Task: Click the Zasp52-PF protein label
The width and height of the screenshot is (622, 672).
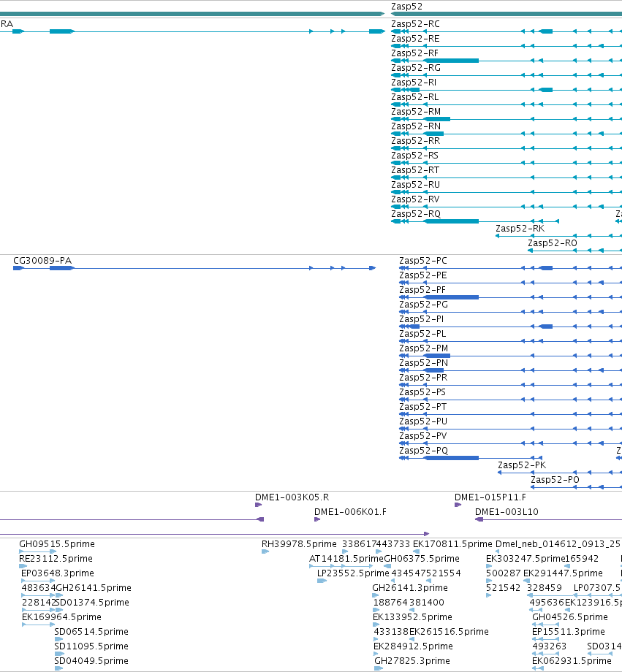Action: coord(422,290)
